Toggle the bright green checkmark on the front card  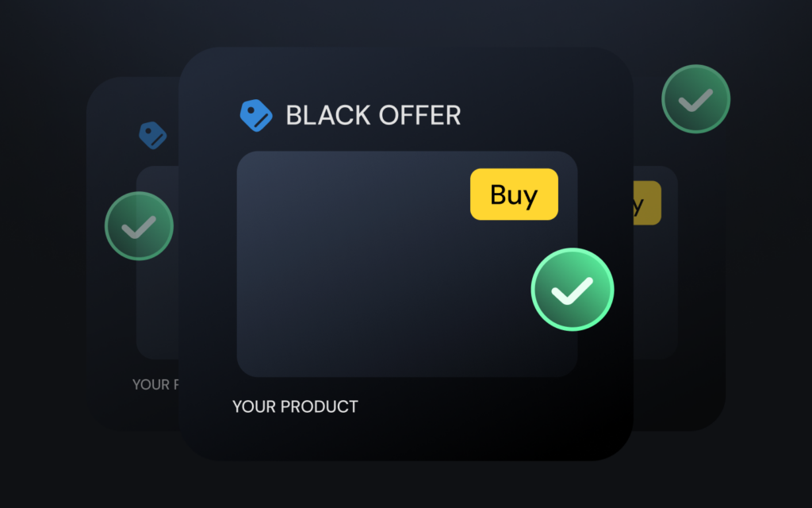[572, 290]
